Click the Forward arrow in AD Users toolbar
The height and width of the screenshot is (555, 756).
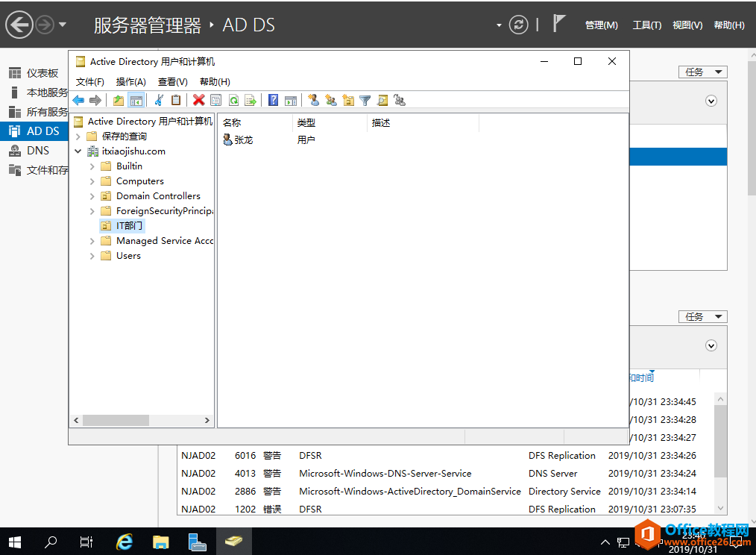coord(95,101)
